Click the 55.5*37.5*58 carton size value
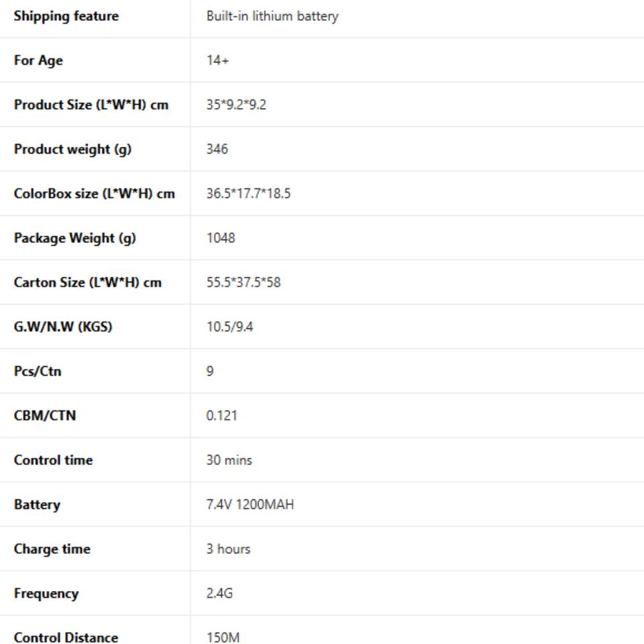 [x=244, y=282]
